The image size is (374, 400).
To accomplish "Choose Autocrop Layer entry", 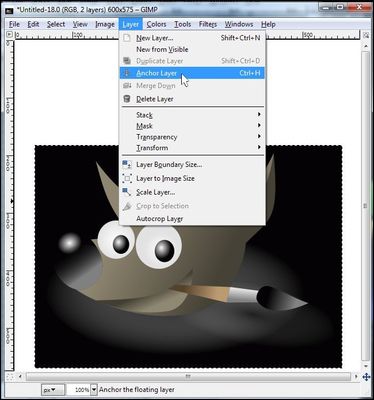I will tap(192, 219).
